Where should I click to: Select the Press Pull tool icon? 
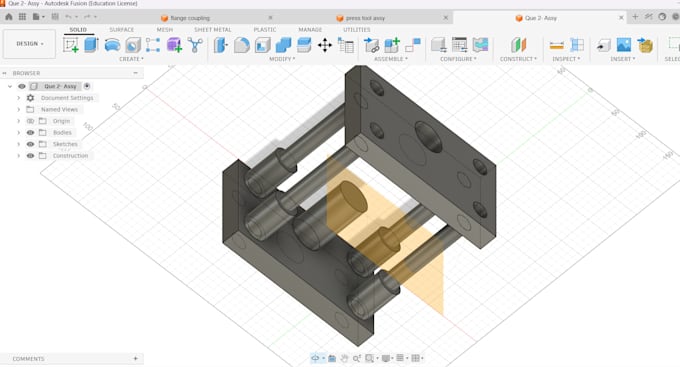[x=221, y=45]
